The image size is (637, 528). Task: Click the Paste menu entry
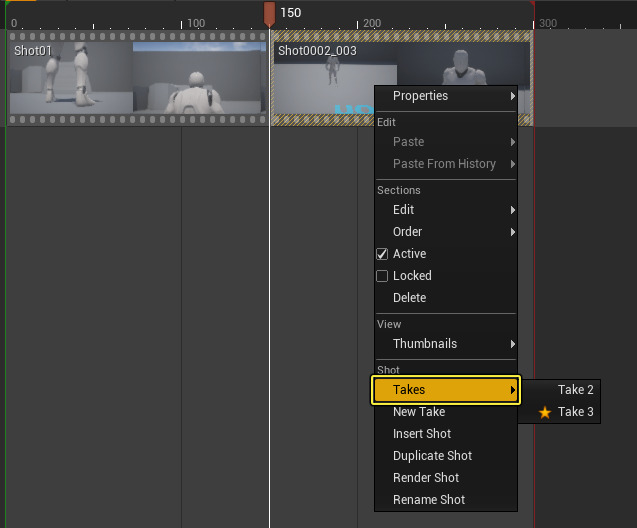coord(446,142)
